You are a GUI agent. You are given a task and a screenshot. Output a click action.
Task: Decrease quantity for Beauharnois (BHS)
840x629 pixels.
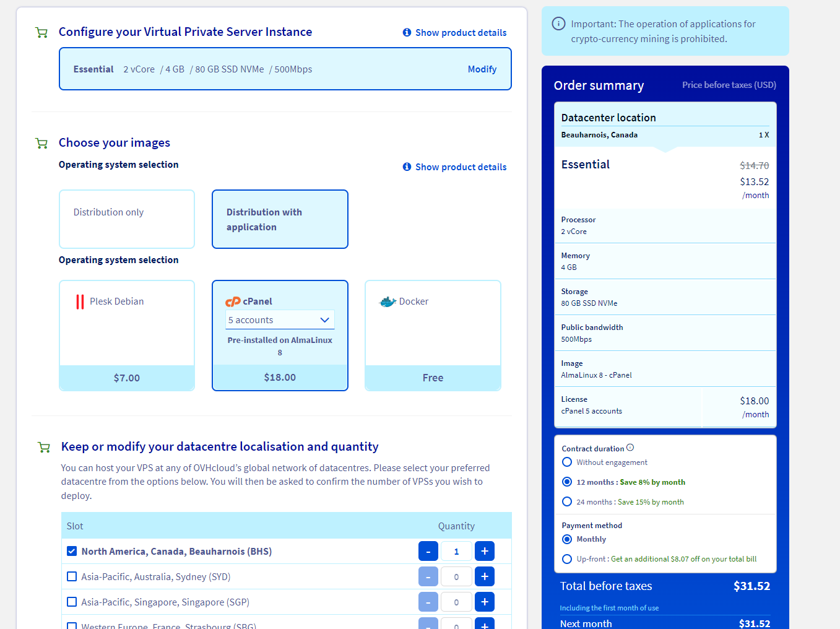[428, 551]
